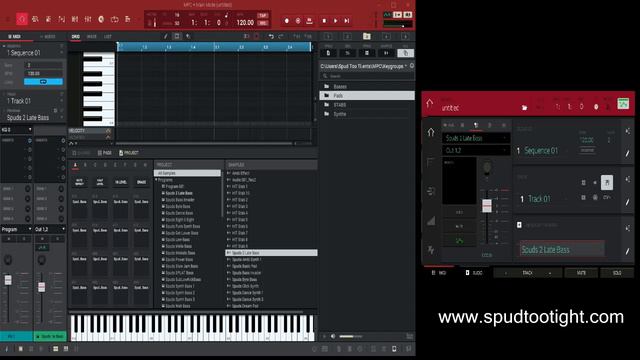Click the transport Record button
Screen dimensions: 640x360
(287, 20)
